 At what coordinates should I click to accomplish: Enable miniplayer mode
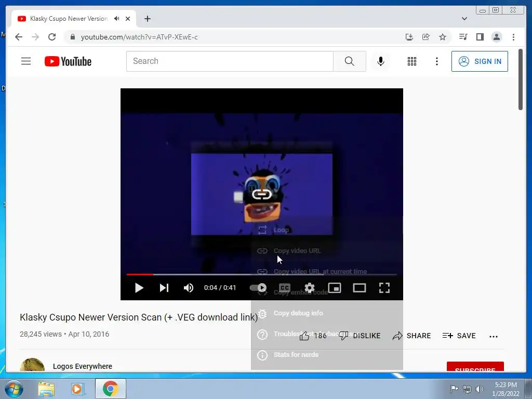tap(335, 288)
